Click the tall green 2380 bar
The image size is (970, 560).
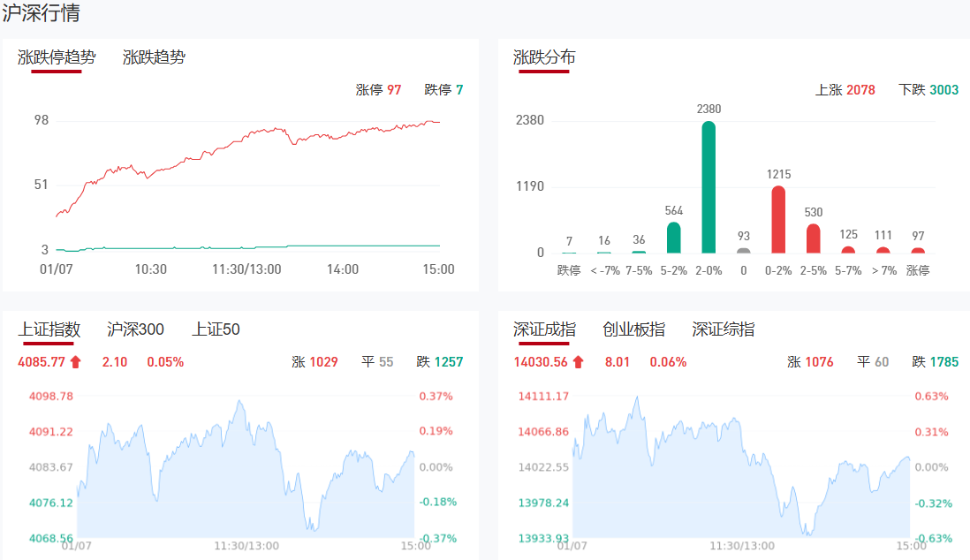tap(709, 187)
